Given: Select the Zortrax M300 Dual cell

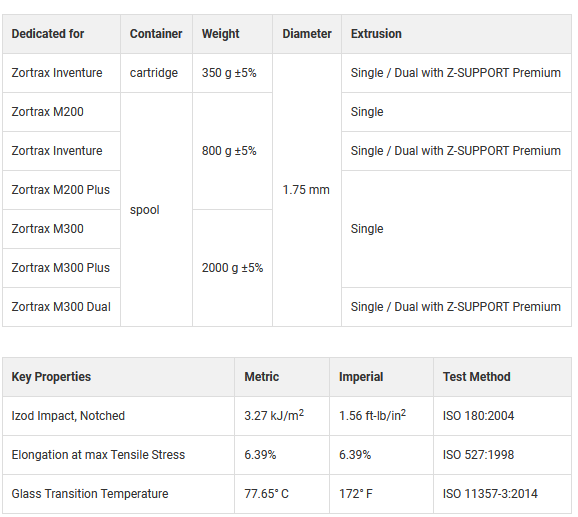Looking at the screenshot, I should tap(61, 307).
